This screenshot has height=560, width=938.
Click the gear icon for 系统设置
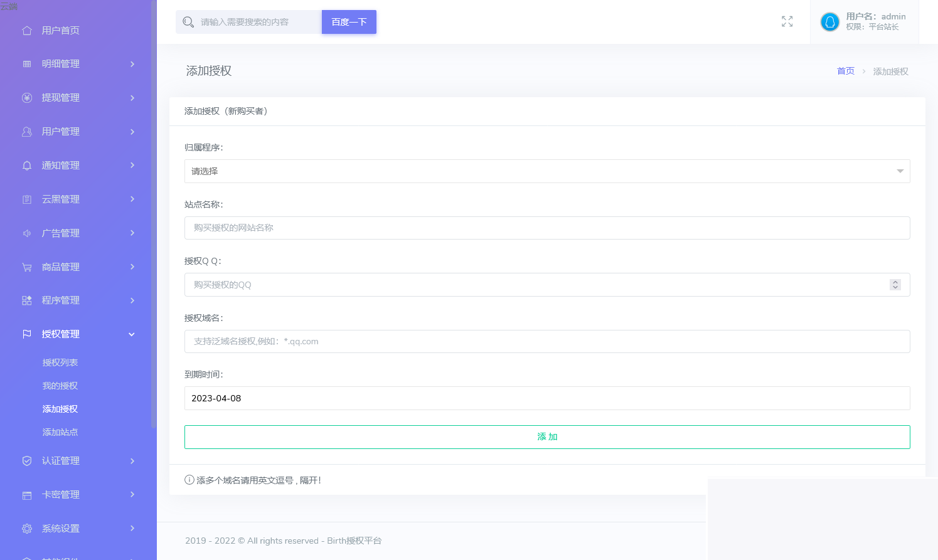click(x=27, y=529)
